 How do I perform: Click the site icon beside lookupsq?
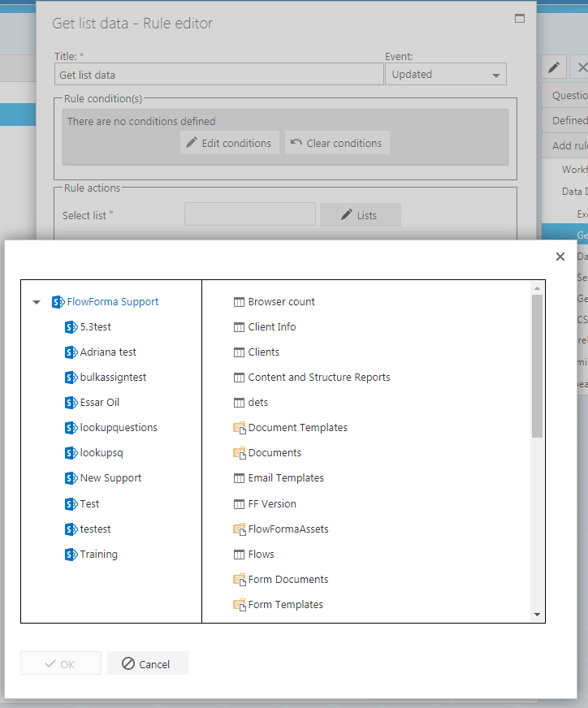click(71, 453)
